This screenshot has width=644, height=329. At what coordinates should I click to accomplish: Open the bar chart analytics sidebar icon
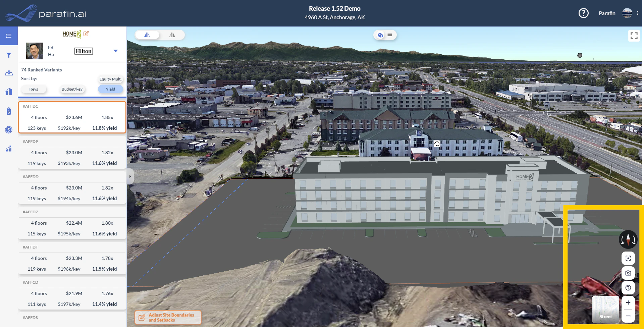(x=9, y=149)
